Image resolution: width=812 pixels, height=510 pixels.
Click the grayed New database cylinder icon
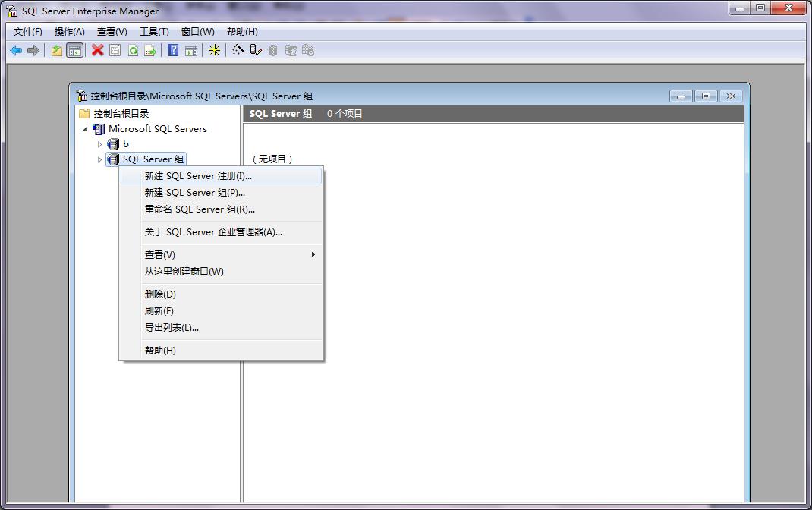click(273, 50)
